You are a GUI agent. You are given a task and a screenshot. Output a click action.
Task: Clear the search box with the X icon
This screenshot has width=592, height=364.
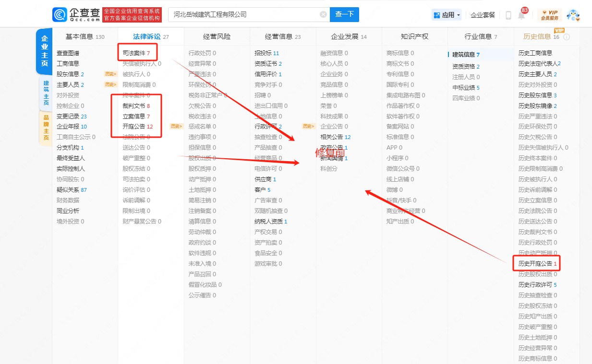[323, 14]
